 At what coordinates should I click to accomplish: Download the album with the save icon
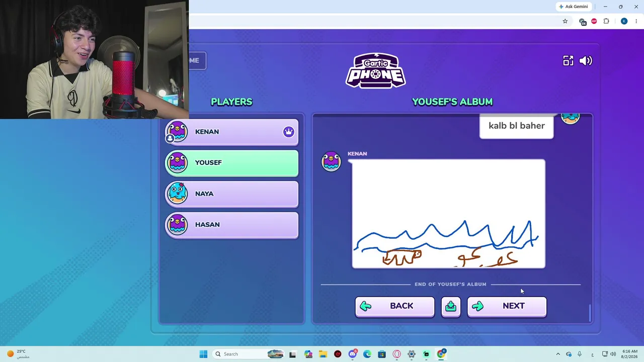pyautogui.click(x=451, y=306)
